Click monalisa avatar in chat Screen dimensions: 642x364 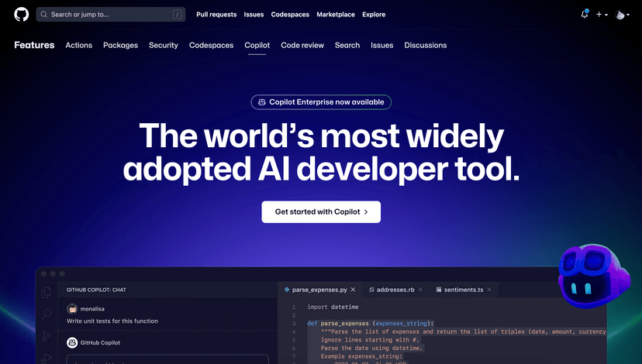72,309
